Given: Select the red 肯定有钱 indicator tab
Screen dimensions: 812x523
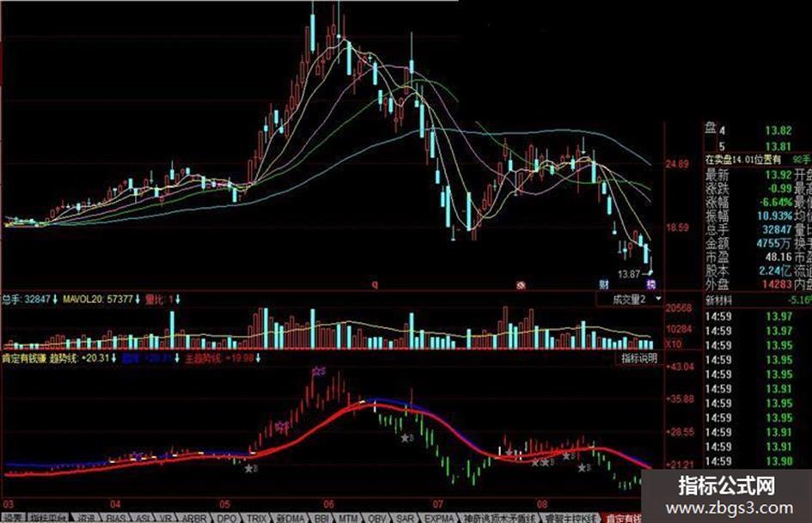Looking at the screenshot, I should point(623,518).
